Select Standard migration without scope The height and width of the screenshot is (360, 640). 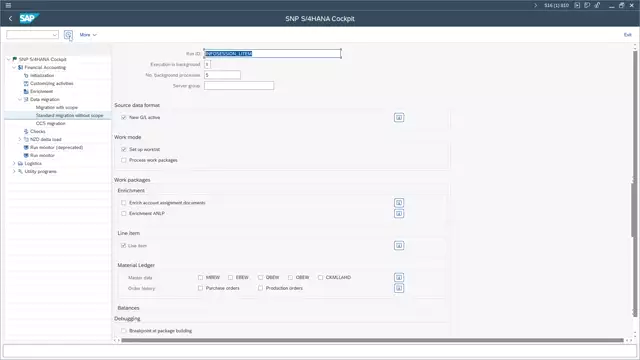[69, 116]
